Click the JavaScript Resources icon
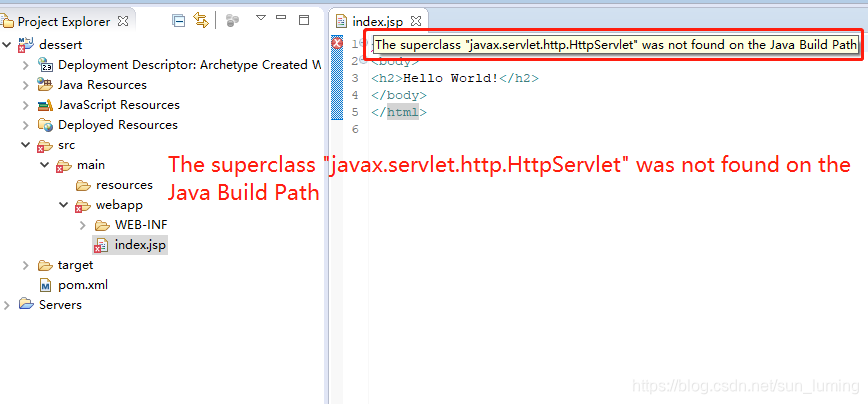Screen dimensions: 868x404 45,105
